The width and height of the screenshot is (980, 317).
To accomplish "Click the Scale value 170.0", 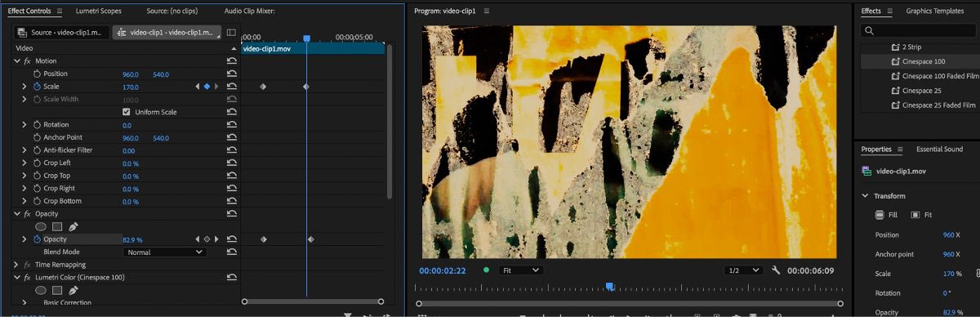I will point(130,87).
